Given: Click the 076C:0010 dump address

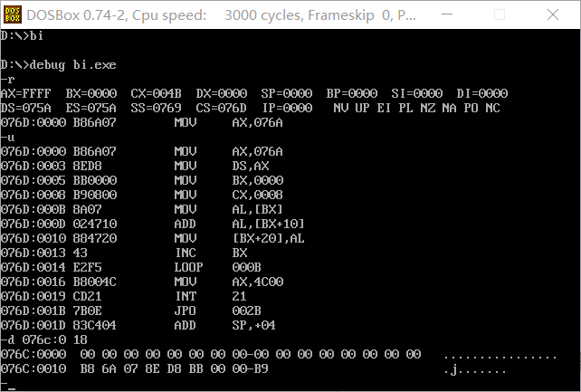Looking at the screenshot, I should click(33, 368).
